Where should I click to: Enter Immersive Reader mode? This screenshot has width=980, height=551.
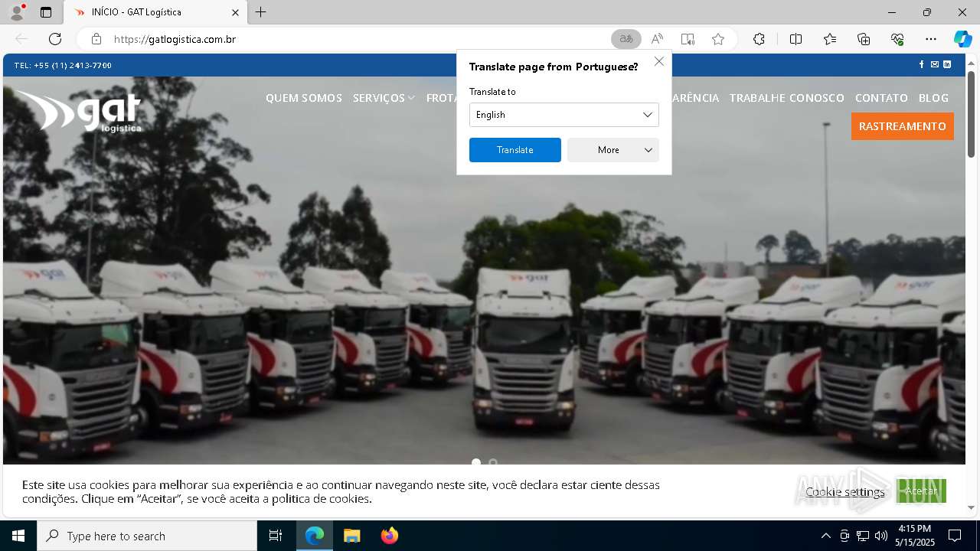click(688, 39)
